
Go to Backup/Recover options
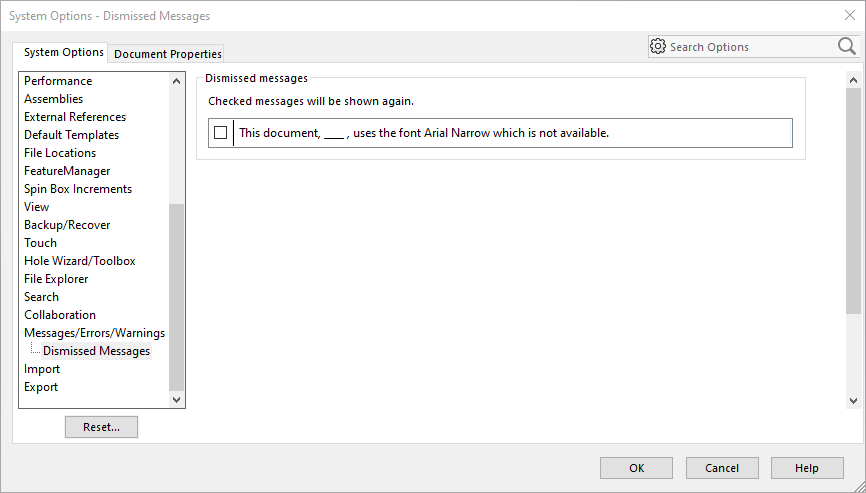(67, 225)
